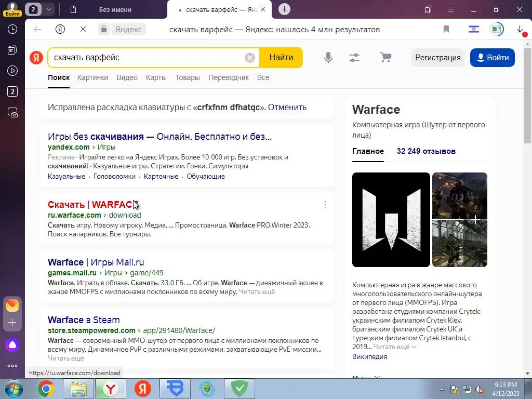Click the Найти search button
The height and width of the screenshot is (399, 532).
pos(281,58)
